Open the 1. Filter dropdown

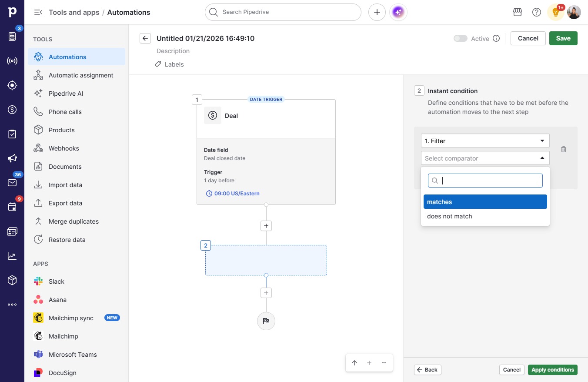click(485, 141)
